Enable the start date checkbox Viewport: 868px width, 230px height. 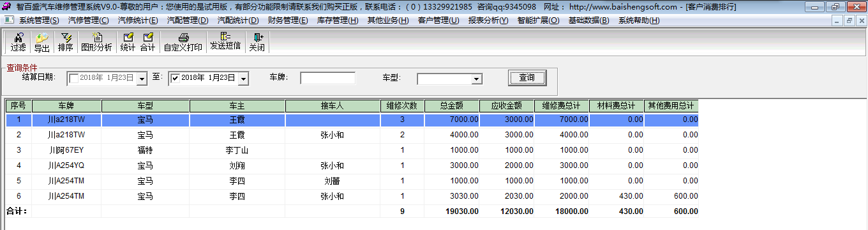click(x=74, y=78)
